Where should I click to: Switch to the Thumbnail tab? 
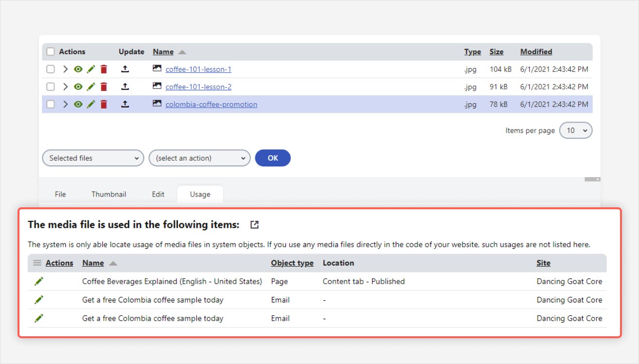tap(109, 194)
